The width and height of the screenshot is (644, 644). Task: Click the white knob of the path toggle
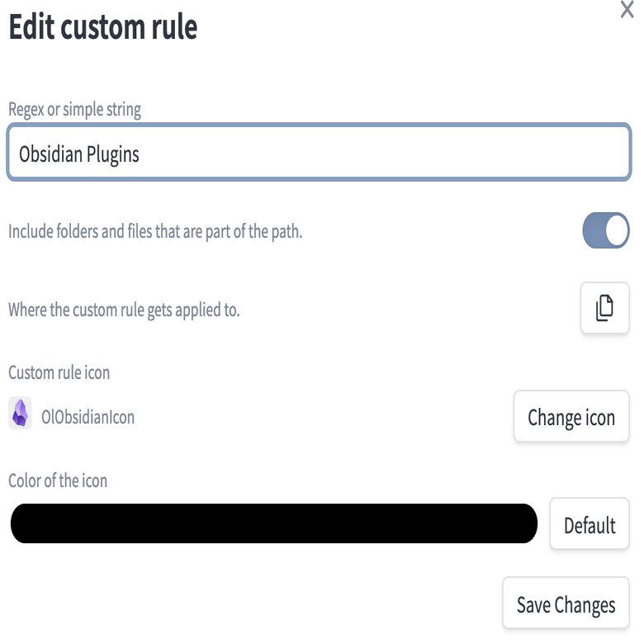[x=617, y=230]
